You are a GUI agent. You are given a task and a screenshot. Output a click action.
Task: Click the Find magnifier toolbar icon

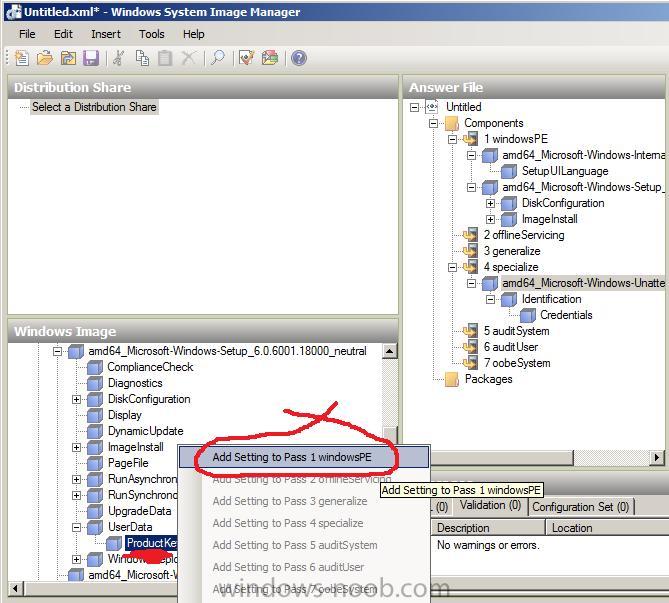[218, 58]
